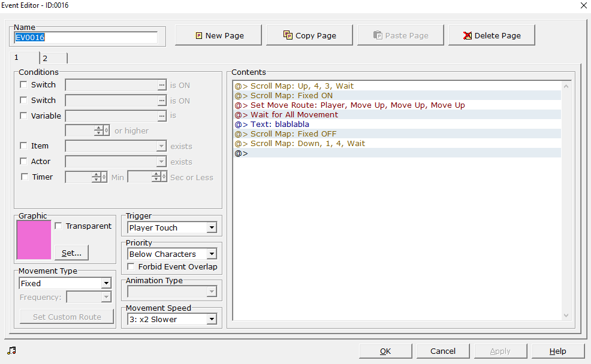Image resolution: width=591 pixels, height=364 pixels.
Task: Select the Text: blablabla command
Action: point(397,124)
